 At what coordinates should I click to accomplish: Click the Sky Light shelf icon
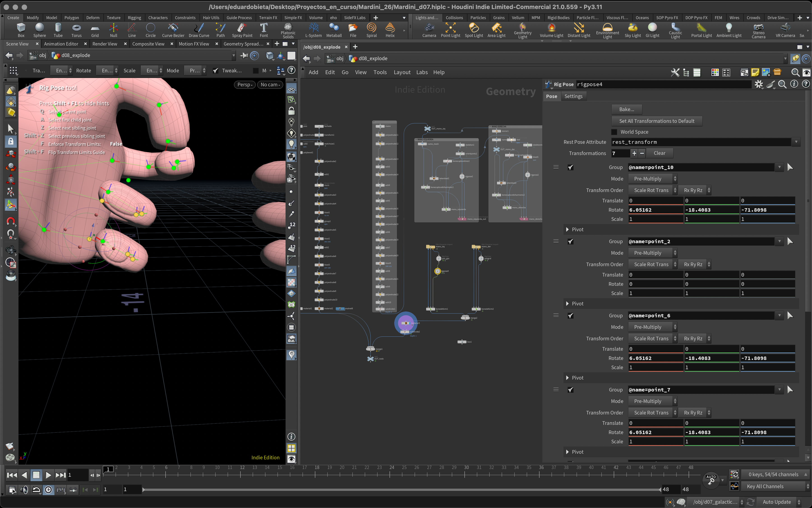[632, 30]
